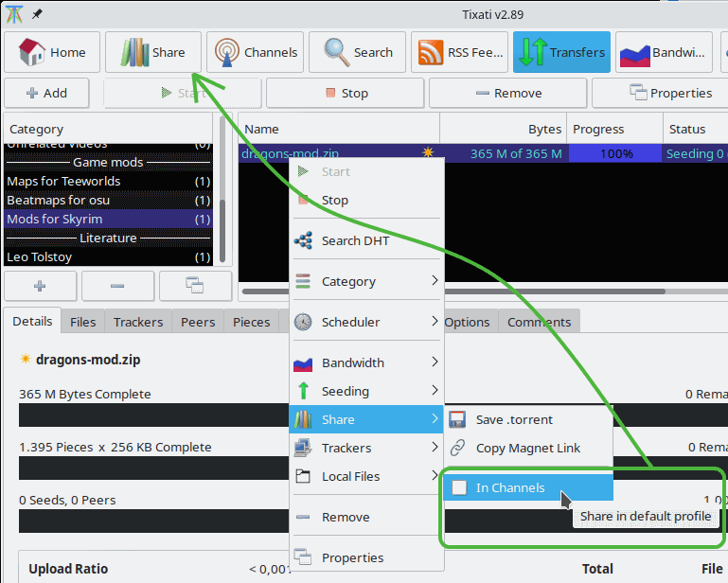This screenshot has height=583, width=728.
Task: Select the Maps for Teeworlds category
Action: (x=108, y=181)
